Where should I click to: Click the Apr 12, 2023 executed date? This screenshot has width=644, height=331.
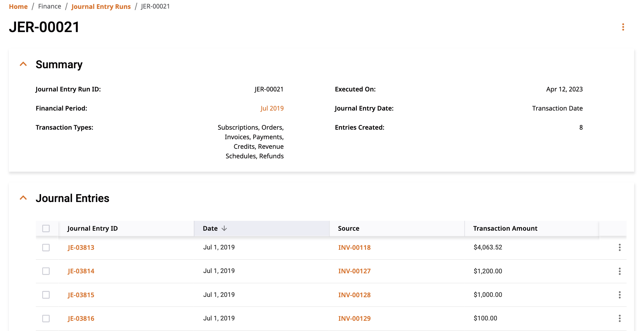[x=564, y=89]
